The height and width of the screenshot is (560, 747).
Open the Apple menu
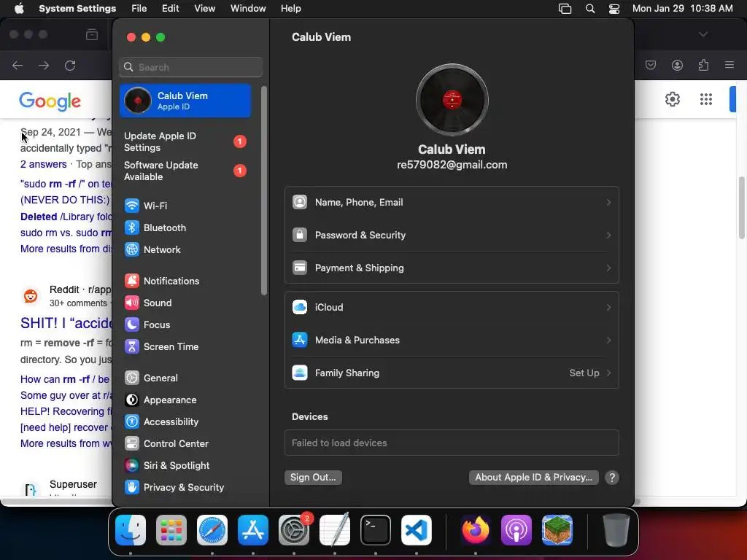[19, 9]
